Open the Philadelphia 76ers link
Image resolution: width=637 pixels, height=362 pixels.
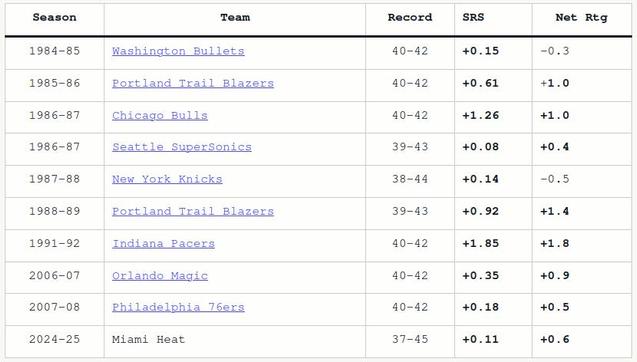[178, 307]
